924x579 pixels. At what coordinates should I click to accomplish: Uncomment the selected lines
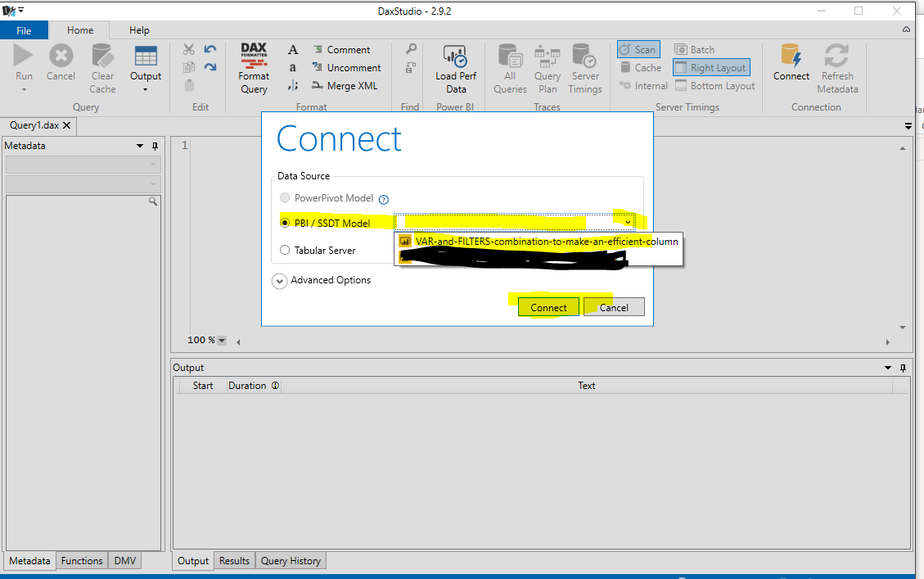click(346, 68)
